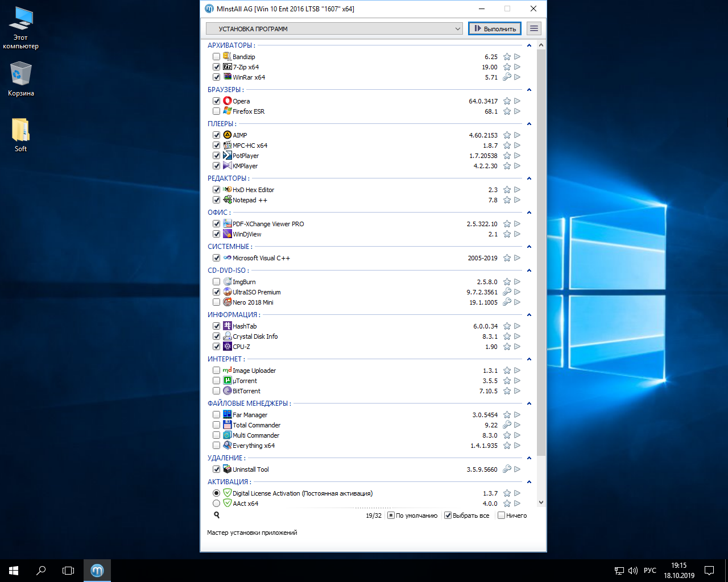Uncheck the MPC-HC x64 checkbox
The width and height of the screenshot is (728, 582).
tap(216, 145)
